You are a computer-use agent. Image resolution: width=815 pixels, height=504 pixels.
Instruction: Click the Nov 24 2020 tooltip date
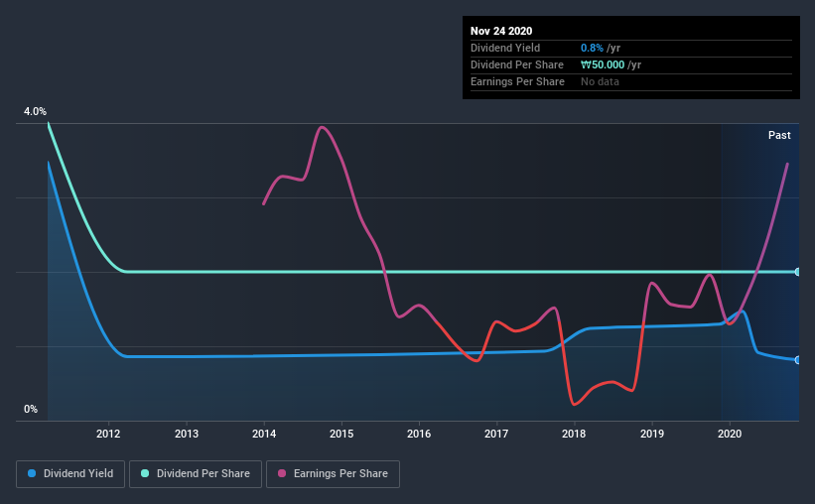tap(501, 31)
